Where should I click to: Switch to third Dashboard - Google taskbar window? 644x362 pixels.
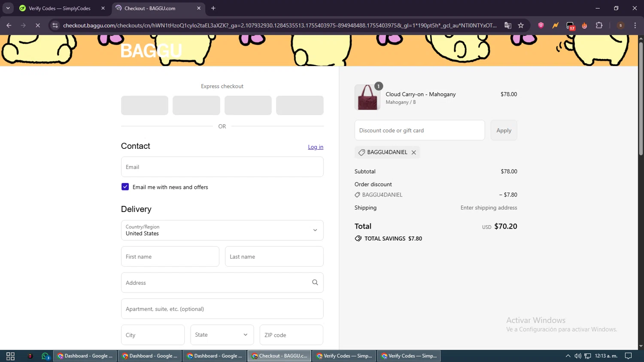pos(215,356)
